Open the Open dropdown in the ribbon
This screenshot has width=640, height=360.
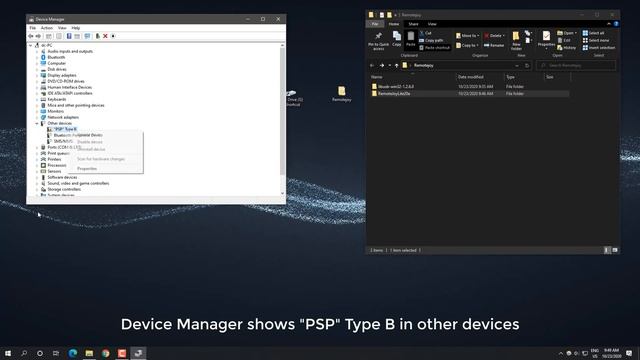click(567, 33)
